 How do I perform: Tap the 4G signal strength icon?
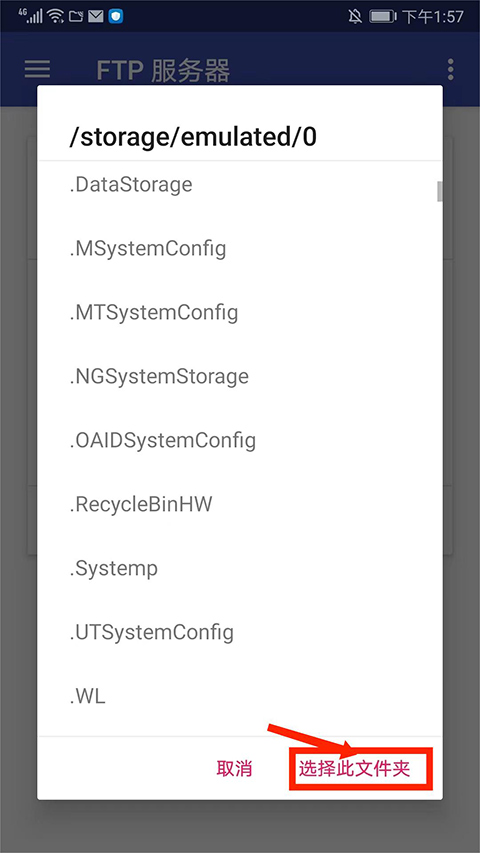coord(30,15)
